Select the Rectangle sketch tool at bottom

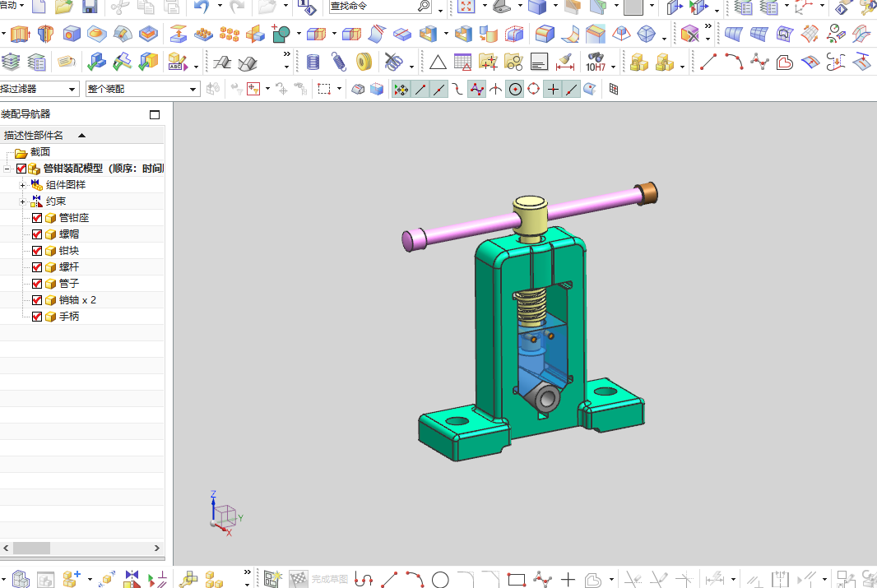516,580
